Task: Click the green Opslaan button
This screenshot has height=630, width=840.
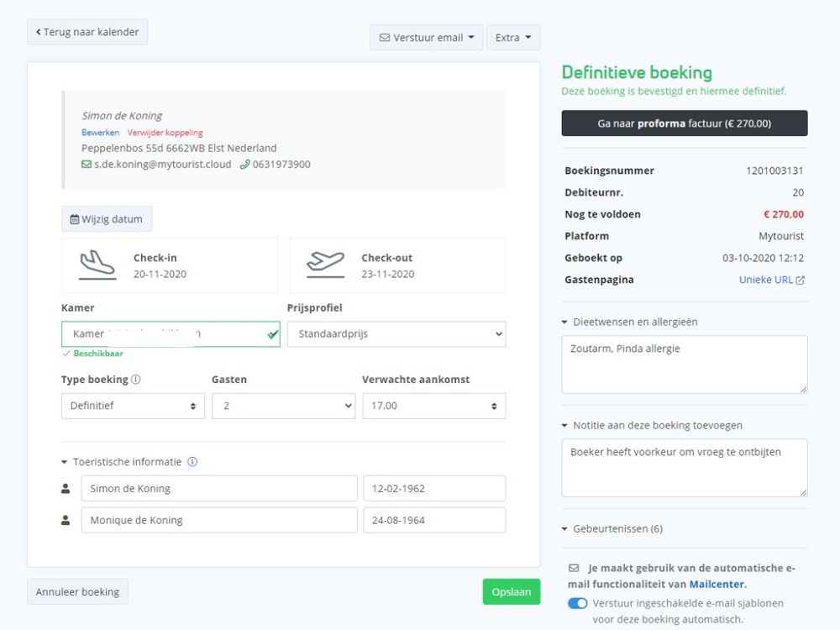Action: pyautogui.click(x=511, y=592)
